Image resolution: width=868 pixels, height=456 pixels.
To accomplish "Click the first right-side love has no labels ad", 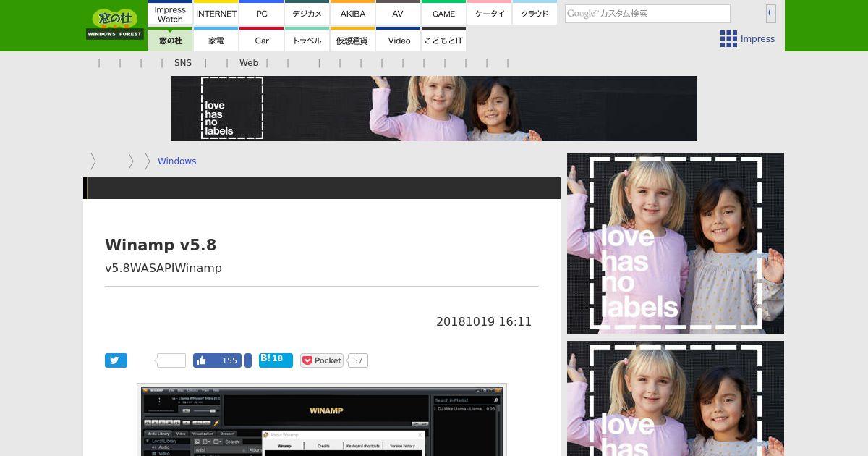I will tap(676, 243).
